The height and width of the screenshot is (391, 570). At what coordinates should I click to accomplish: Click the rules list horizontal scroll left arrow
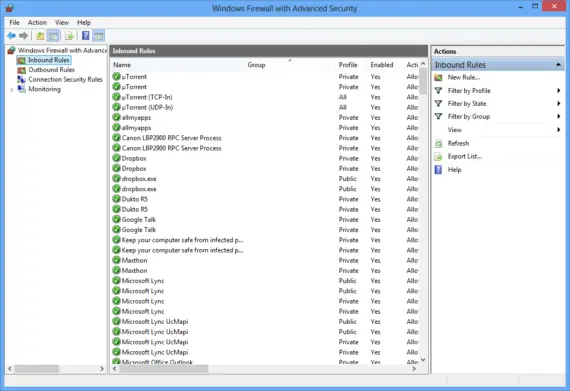(115, 369)
